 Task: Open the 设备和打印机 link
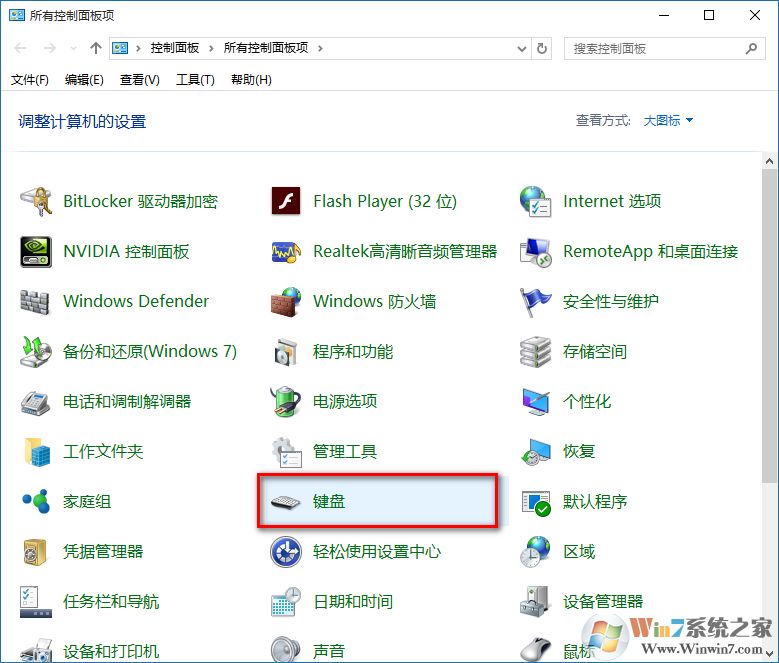pyautogui.click(x=111, y=652)
